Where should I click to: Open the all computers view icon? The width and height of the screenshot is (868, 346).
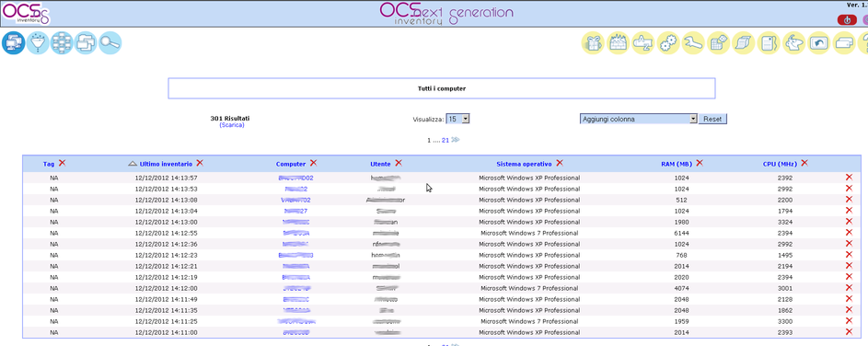13,42
